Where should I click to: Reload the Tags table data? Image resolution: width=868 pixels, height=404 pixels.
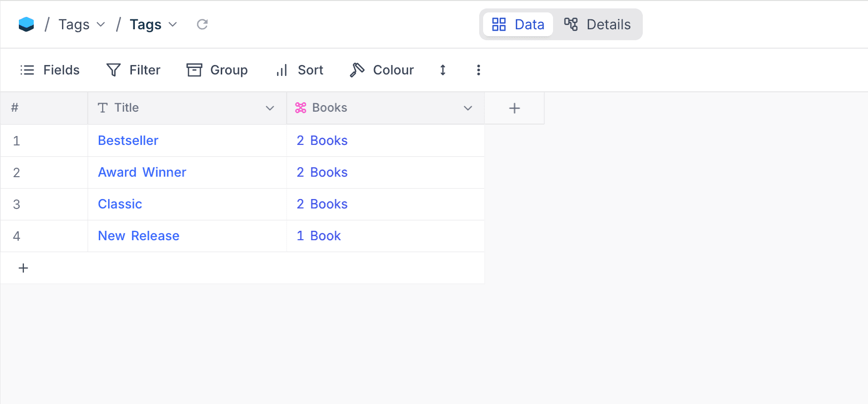202,24
